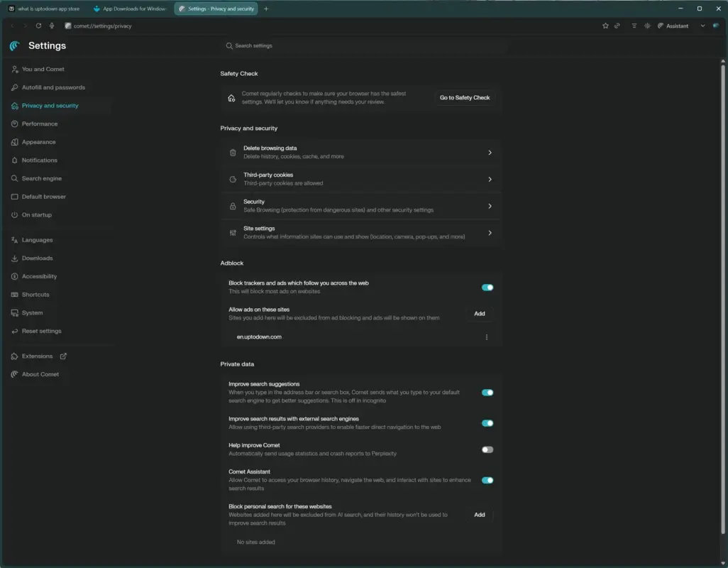This screenshot has width=728, height=568.
Task: Click the voice mode icon in the toolbar
Action: (647, 26)
